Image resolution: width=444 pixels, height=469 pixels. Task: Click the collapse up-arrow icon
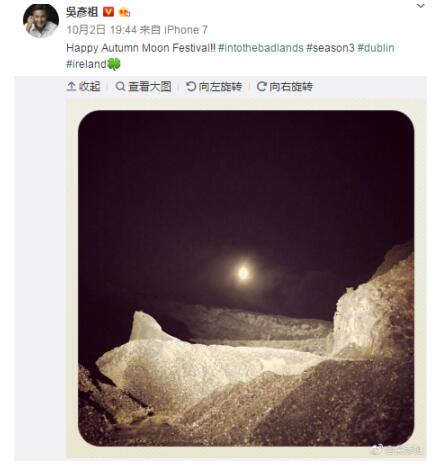(x=71, y=87)
